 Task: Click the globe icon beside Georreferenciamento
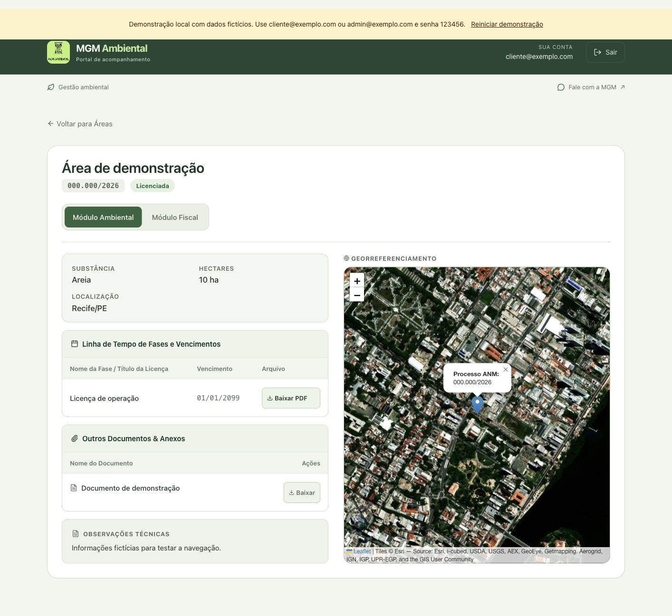pyautogui.click(x=346, y=258)
